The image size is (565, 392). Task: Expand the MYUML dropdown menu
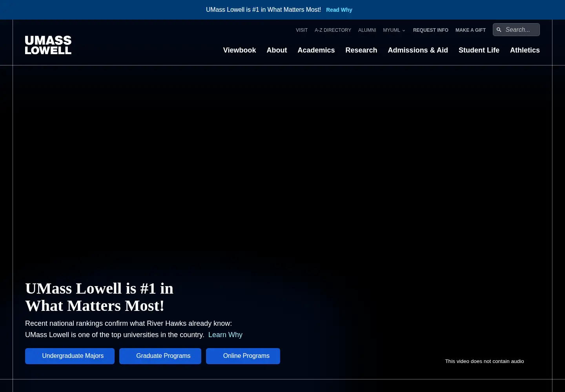pos(394,30)
